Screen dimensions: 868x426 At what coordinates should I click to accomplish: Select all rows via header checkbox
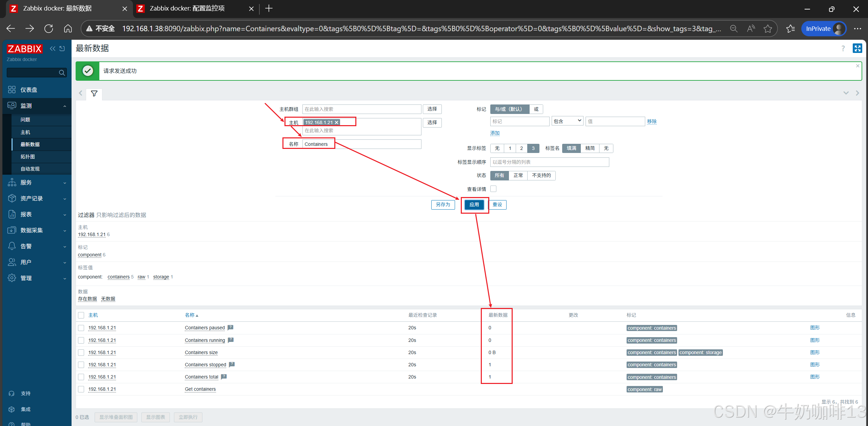tap(81, 315)
